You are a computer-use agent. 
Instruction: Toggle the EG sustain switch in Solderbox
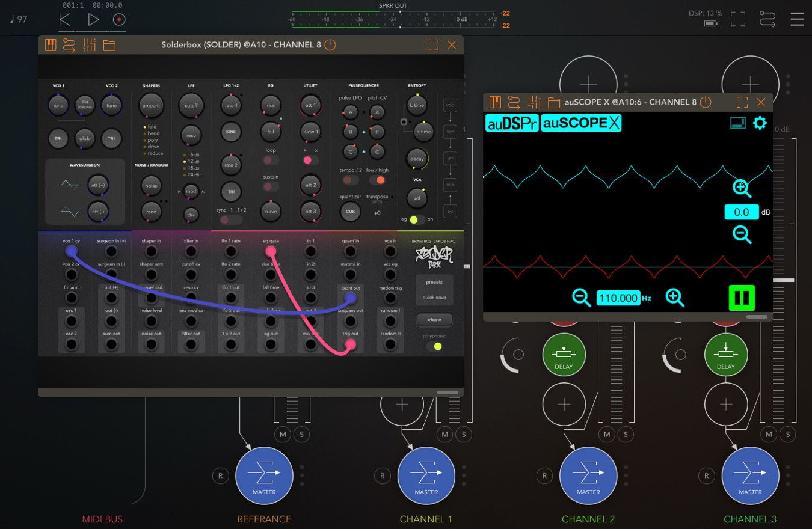[x=271, y=186]
